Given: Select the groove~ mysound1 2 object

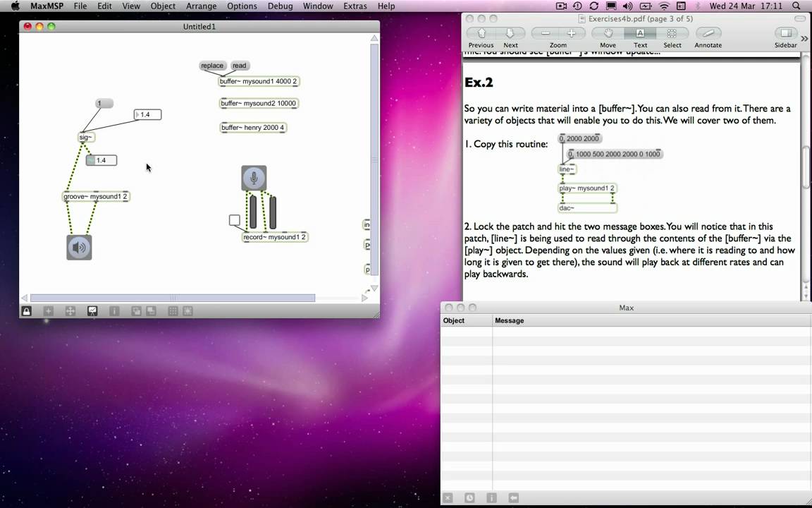Looking at the screenshot, I should click(96, 196).
